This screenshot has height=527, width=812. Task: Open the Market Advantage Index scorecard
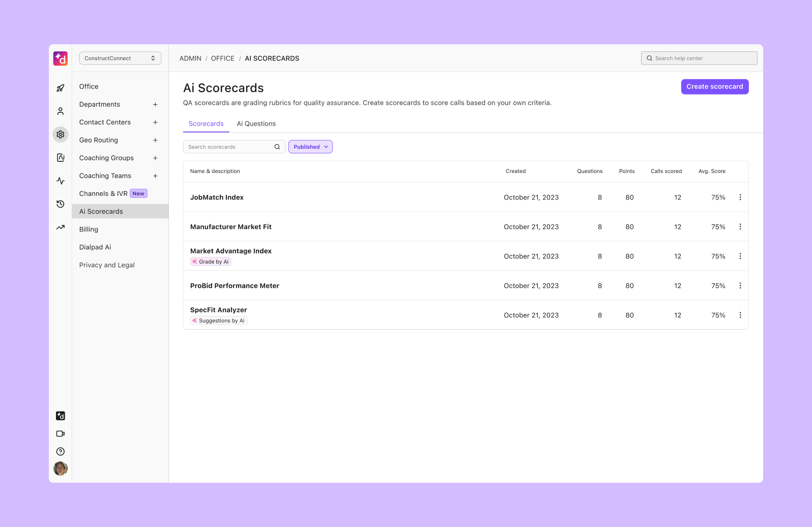pyautogui.click(x=231, y=251)
